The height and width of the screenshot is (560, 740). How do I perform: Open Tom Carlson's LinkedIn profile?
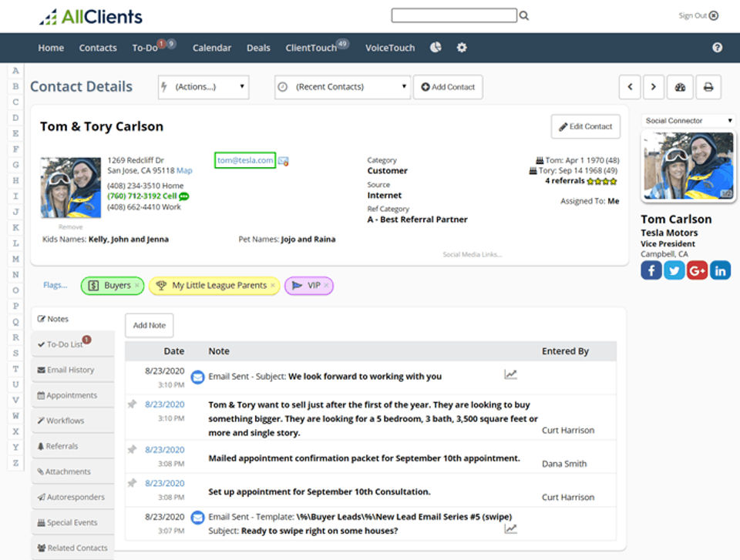pos(721,270)
